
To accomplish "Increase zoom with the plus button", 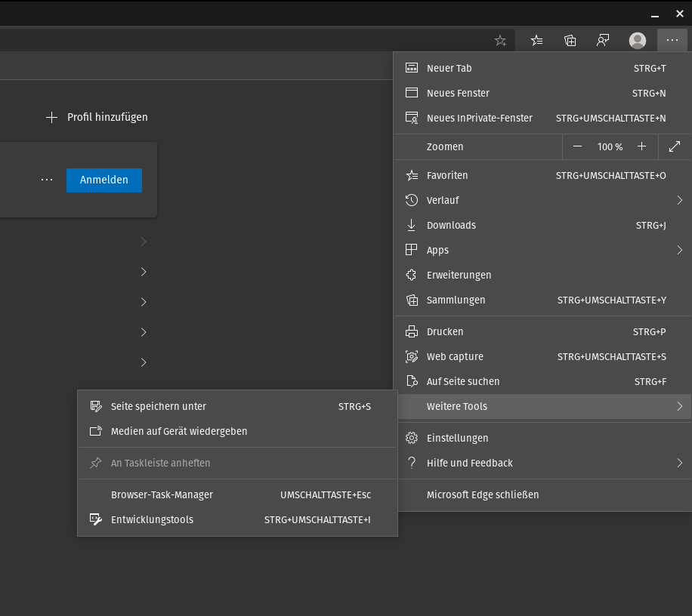I will (x=641, y=146).
